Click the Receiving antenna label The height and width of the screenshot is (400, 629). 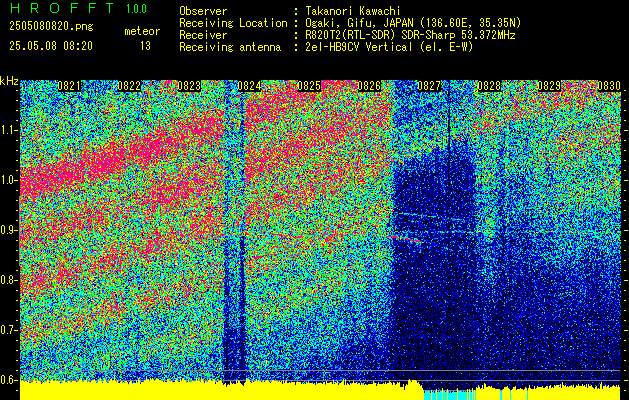click(230, 47)
